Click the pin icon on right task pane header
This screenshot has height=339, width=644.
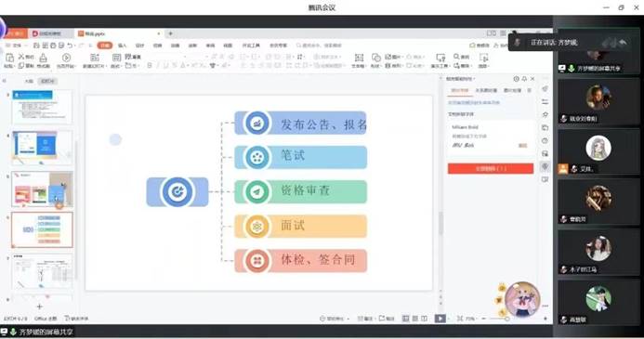pyautogui.click(x=524, y=79)
